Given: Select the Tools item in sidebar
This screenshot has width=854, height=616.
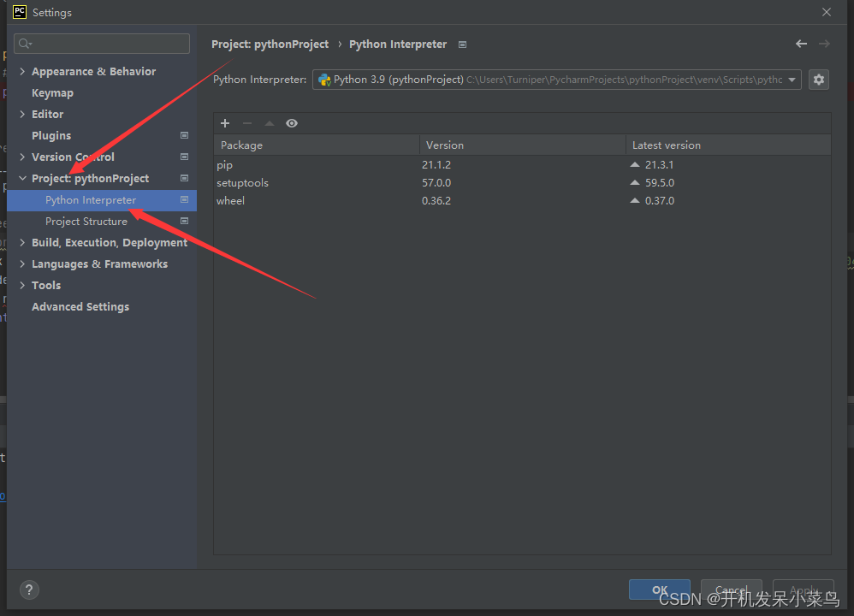Looking at the screenshot, I should coord(46,285).
